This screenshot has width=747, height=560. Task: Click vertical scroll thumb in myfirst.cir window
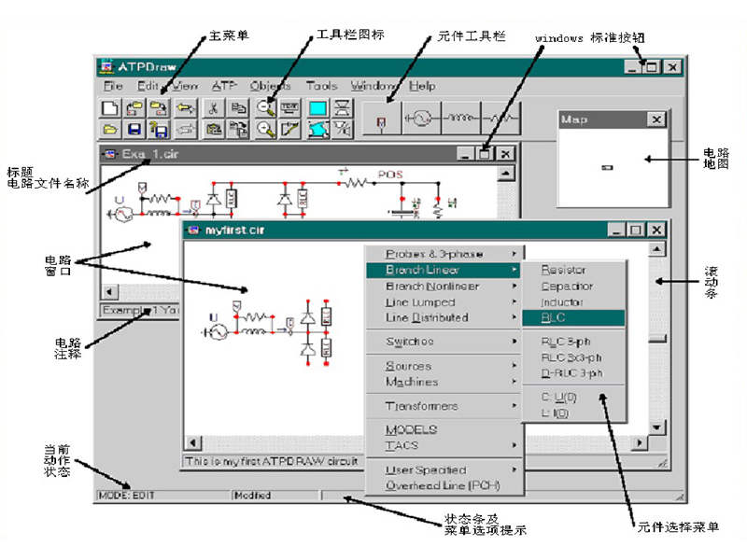pyautogui.click(x=657, y=339)
